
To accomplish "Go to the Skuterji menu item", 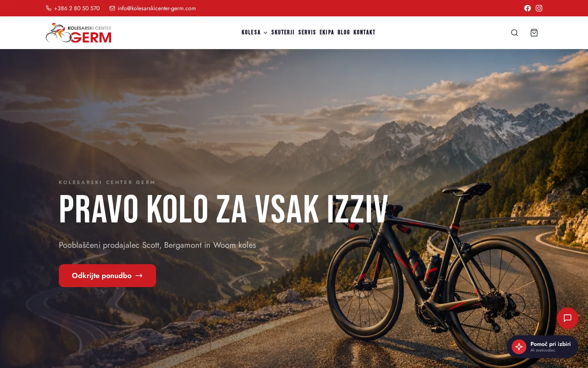I will 283,33.
